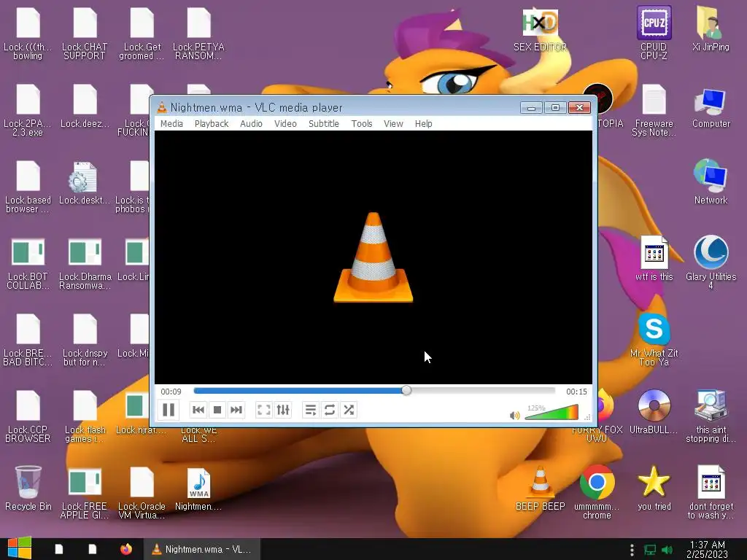
Task: Toggle VLC fullscreen mode
Action: coord(263,410)
